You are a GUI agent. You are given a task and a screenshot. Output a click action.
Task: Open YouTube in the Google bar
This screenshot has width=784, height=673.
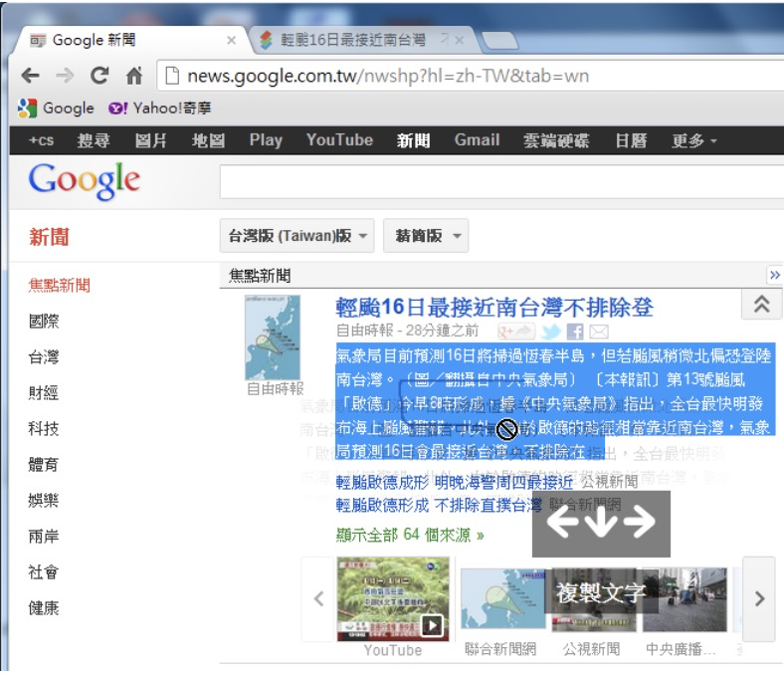pyautogui.click(x=339, y=140)
